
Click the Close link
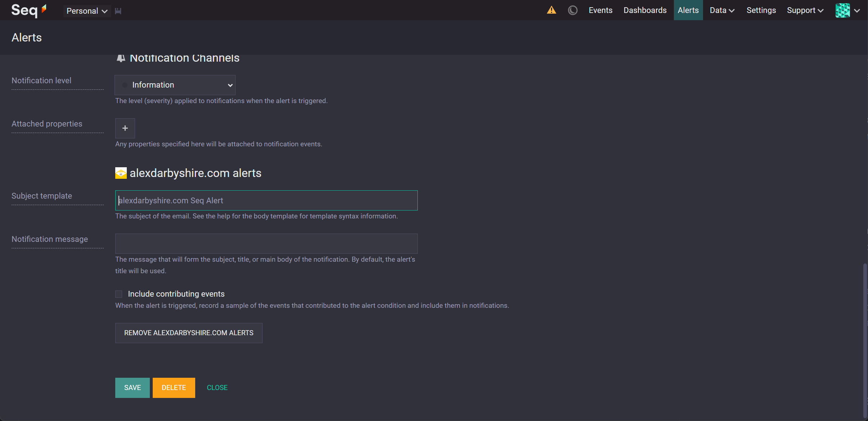(x=217, y=388)
